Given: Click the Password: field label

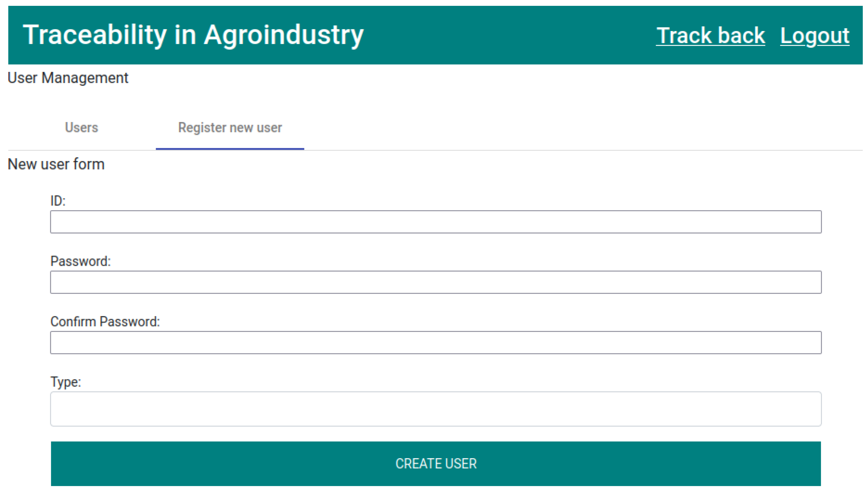Looking at the screenshot, I should (80, 261).
